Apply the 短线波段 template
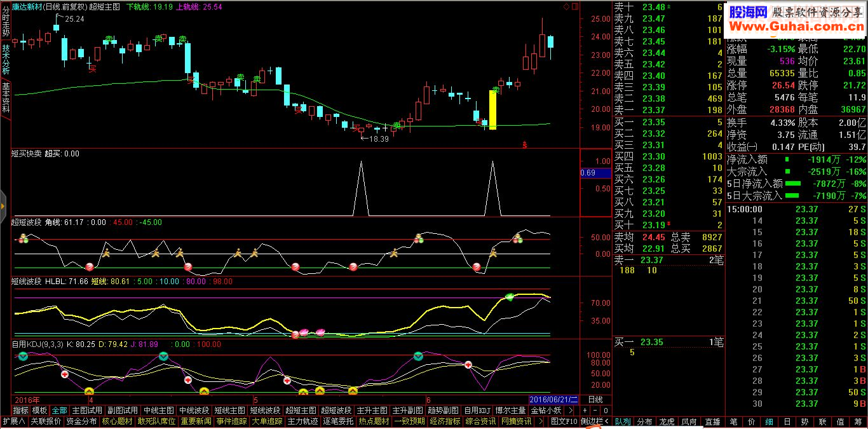The image size is (868, 429). pos(264,410)
